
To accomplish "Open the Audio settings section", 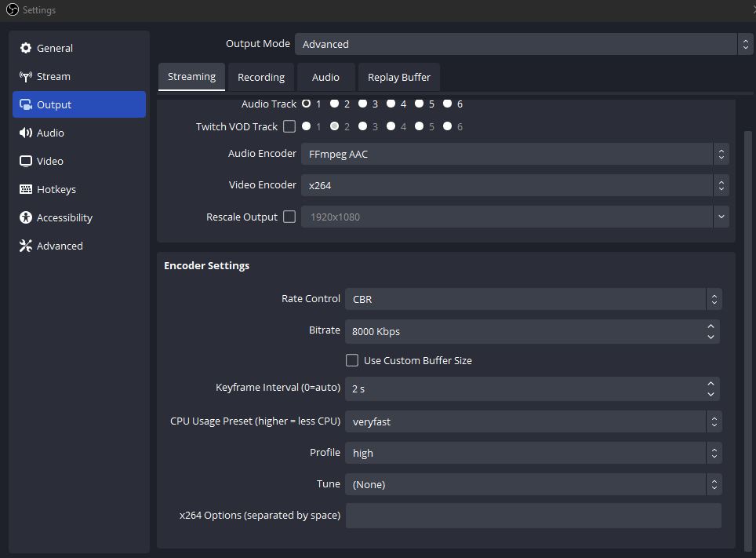I will 52,133.
